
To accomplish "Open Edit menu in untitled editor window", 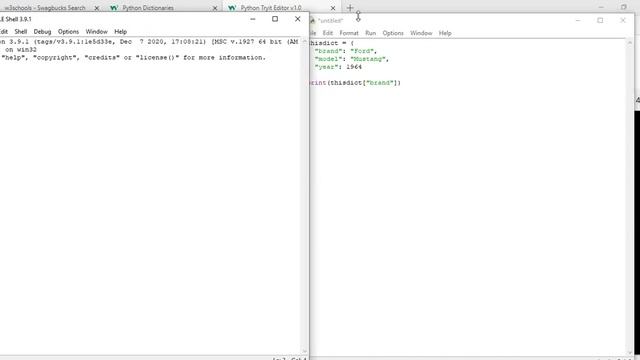I will click(328, 33).
